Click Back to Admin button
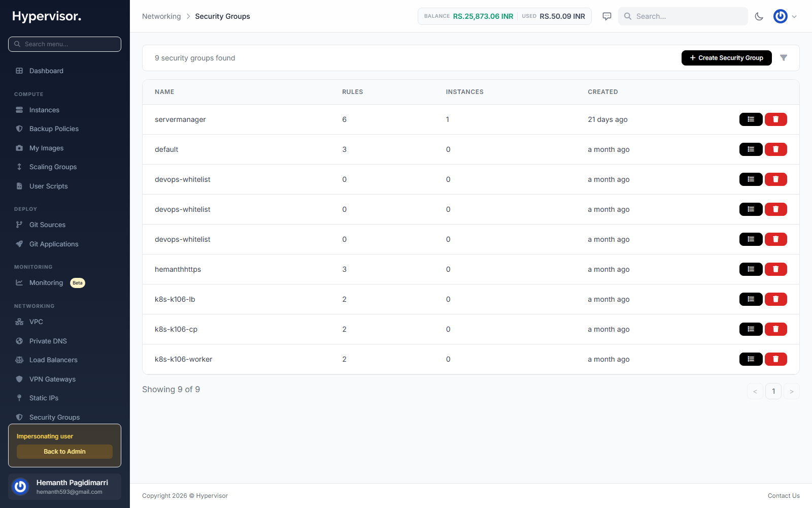This screenshot has height=508, width=812. (64, 452)
